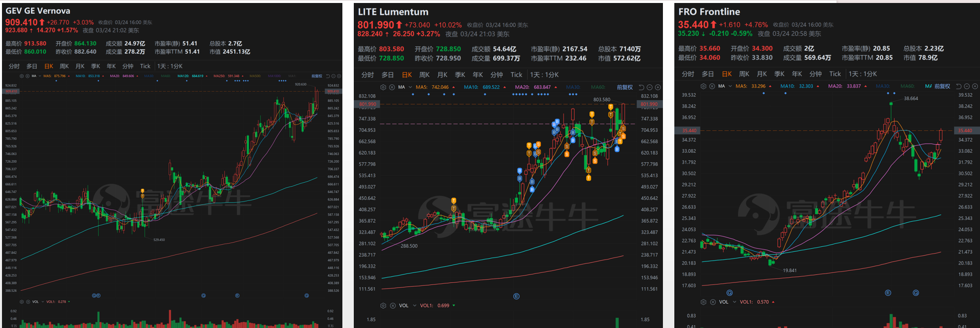Click undo arrow icon in GEV chart
The image size is (980, 328).
327,76
